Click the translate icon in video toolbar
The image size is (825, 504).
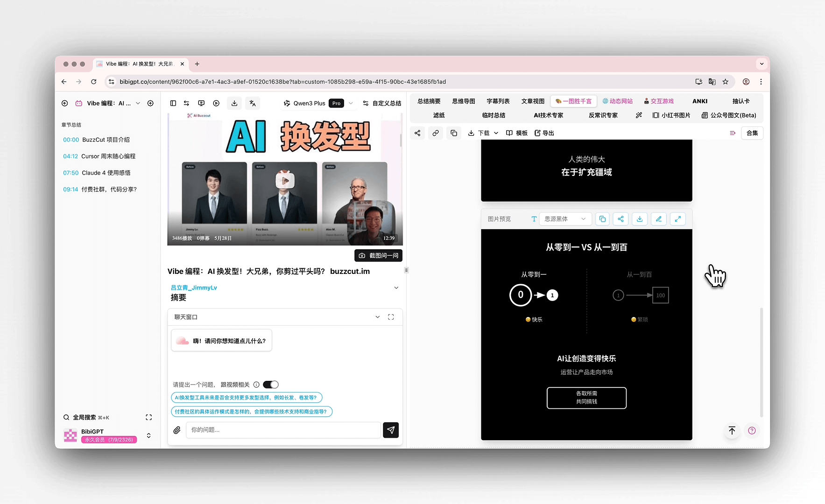pyautogui.click(x=253, y=103)
